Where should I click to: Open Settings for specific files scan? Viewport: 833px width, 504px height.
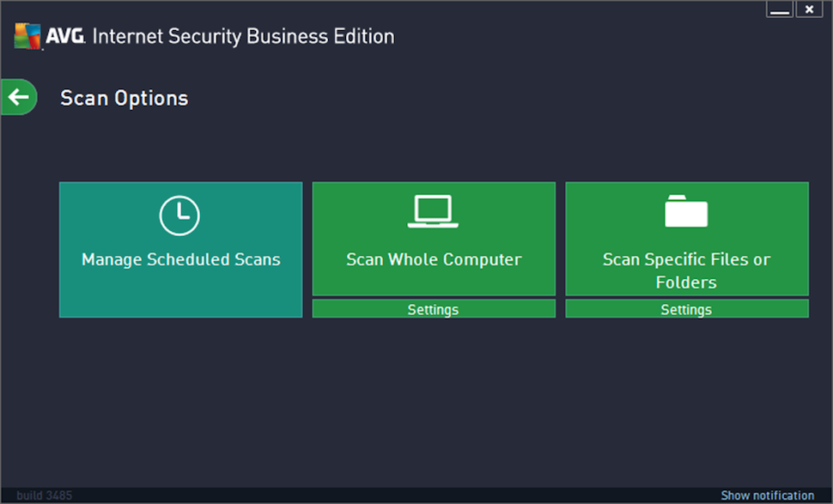point(686,309)
